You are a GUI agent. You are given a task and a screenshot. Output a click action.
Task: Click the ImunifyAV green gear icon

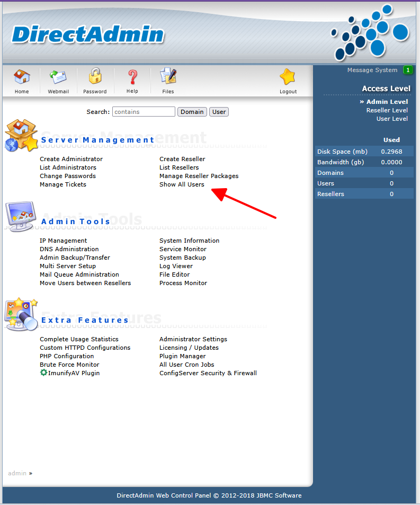click(x=43, y=373)
